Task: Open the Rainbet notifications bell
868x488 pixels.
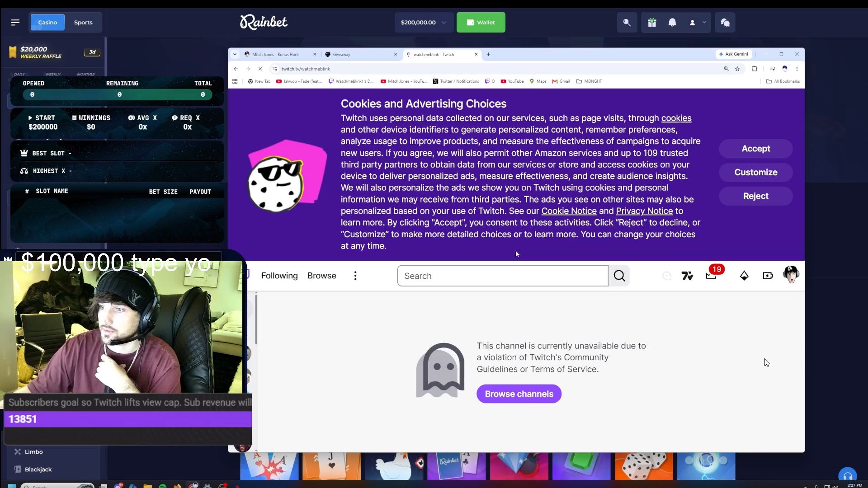Action: (x=672, y=22)
